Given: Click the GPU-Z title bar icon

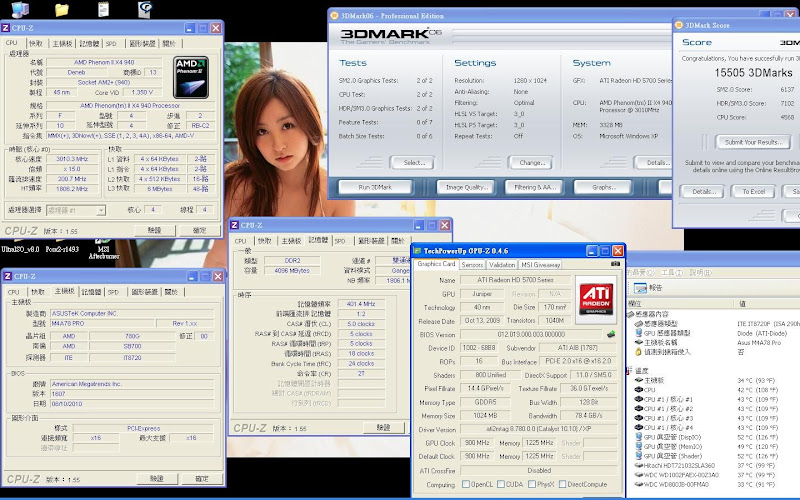Looking at the screenshot, I should point(417,251).
